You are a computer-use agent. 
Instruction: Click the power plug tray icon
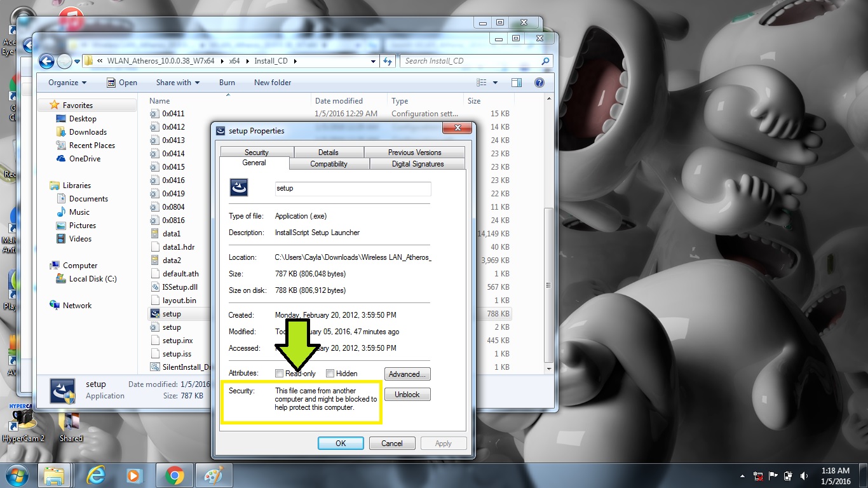tap(789, 476)
